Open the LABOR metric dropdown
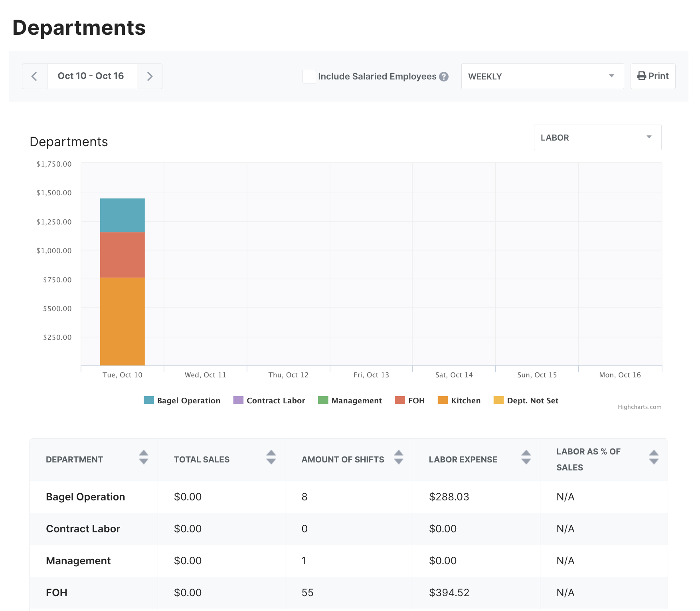This screenshot has width=700, height=611. [597, 137]
